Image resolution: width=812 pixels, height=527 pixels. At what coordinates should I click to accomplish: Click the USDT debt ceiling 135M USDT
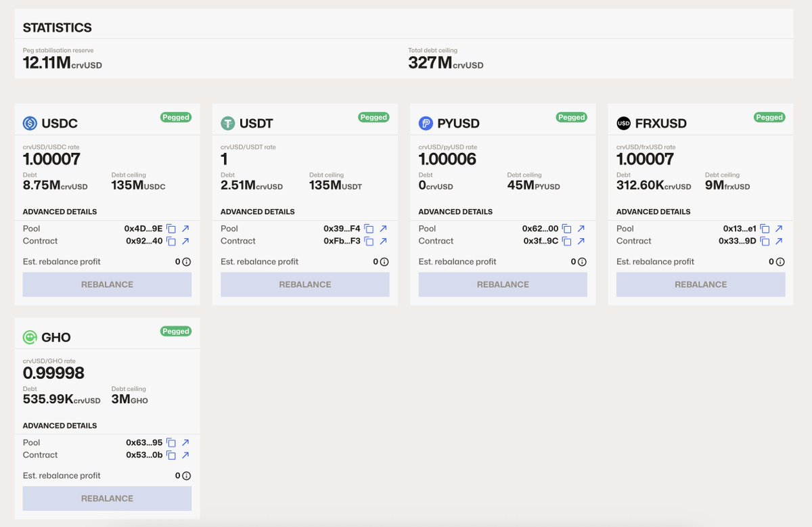click(336, 185)
